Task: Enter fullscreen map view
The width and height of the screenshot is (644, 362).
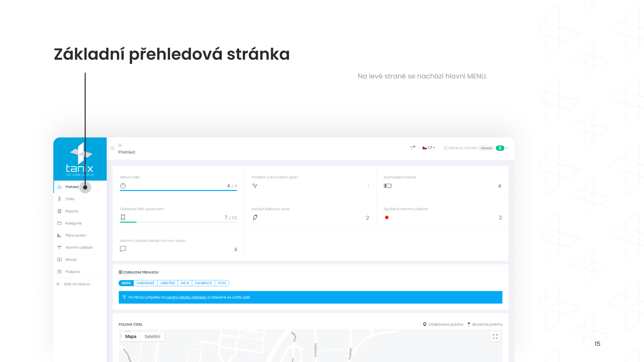Action: 495,337
